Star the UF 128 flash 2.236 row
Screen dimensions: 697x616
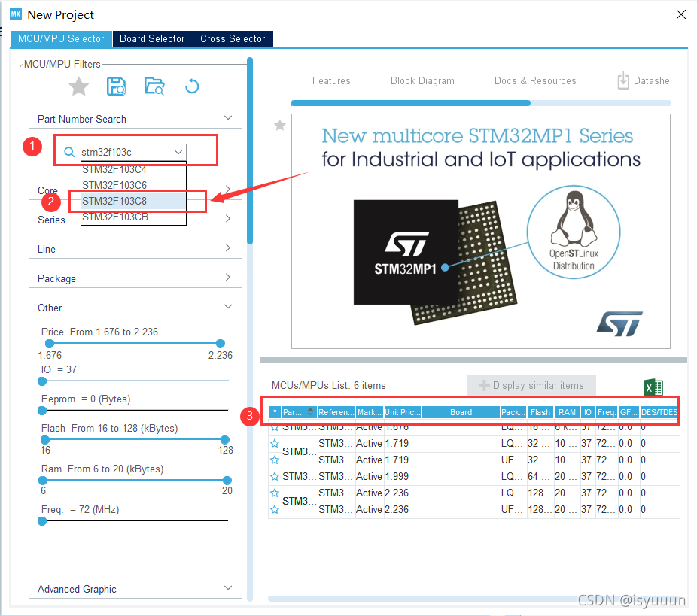point(275,509)
